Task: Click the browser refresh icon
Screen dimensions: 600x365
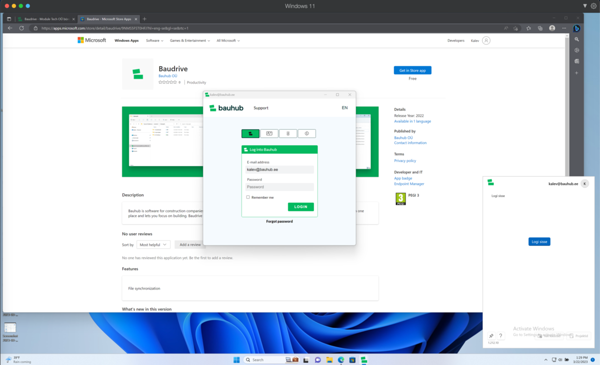Action: [21, 28]
